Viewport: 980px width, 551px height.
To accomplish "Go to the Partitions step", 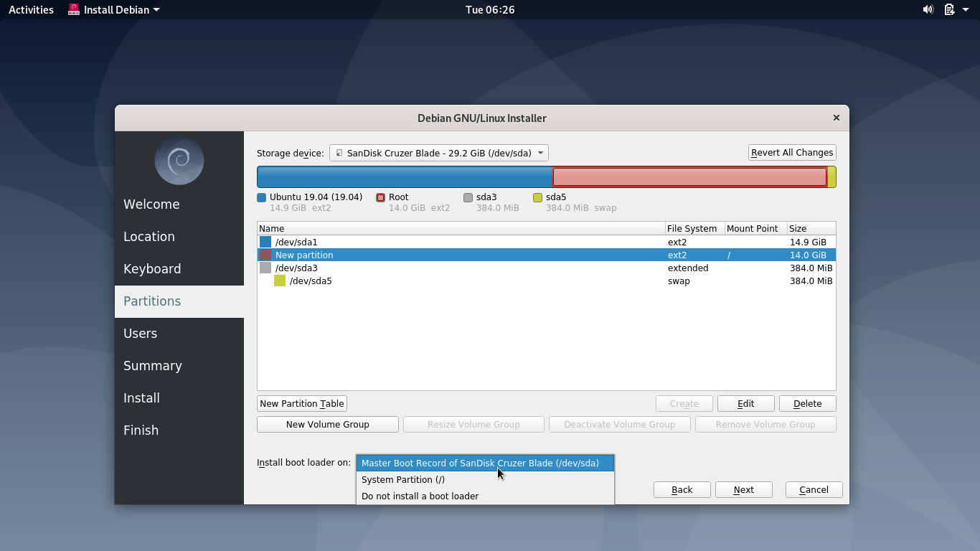I will pyautogui.click(x=179, y=301).
